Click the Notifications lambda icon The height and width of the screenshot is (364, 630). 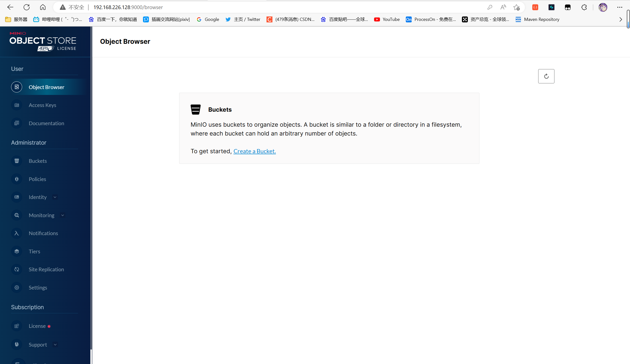tap(17, 233)
